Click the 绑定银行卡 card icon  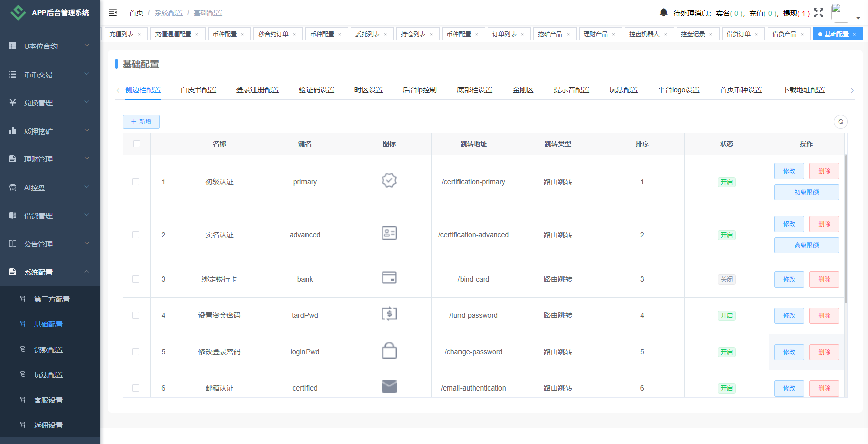[x=389, y=278]
